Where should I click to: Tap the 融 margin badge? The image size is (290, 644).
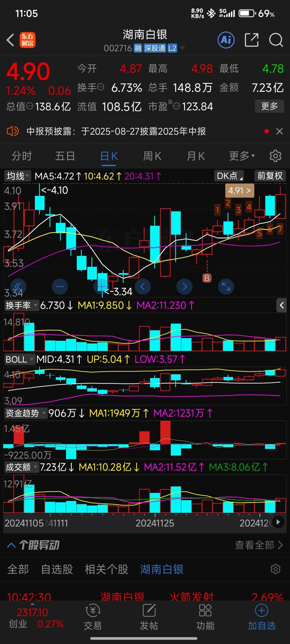(138, 48)
